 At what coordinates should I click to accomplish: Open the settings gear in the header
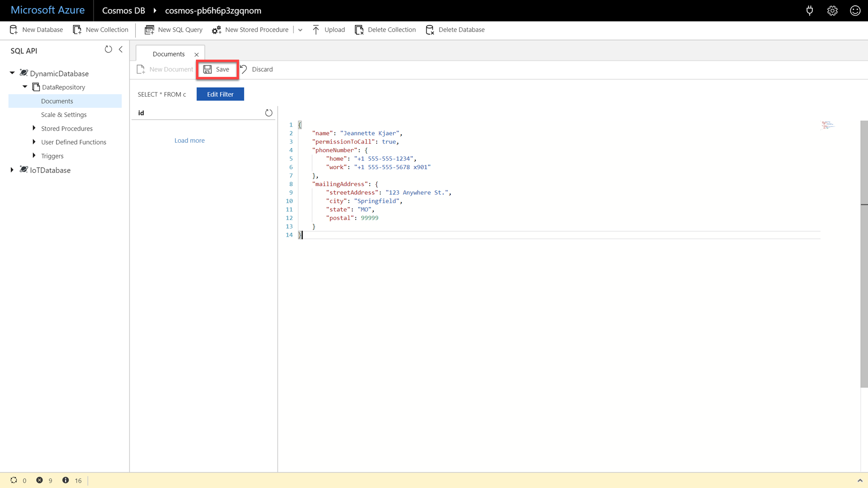point(832,10)
